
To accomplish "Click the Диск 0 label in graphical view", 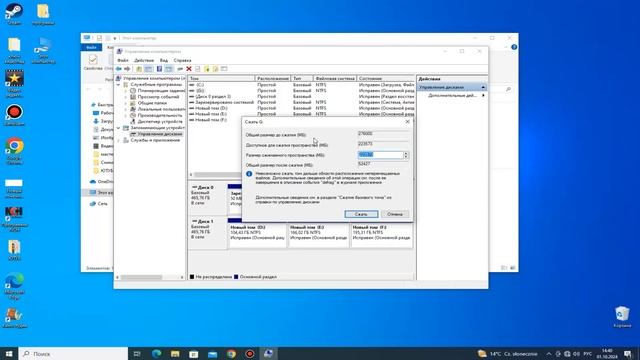I will [x=205, y=187].
